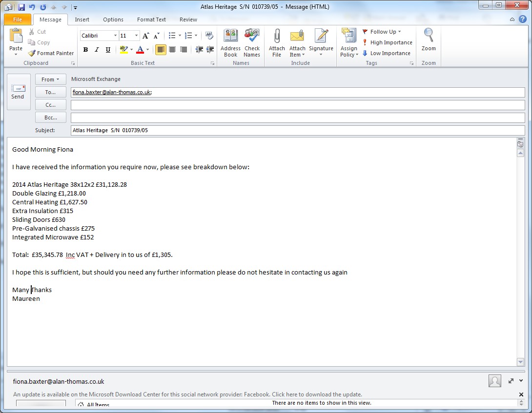Switch to the Options tab
532x413 pixels.
[x=113, y=20]
